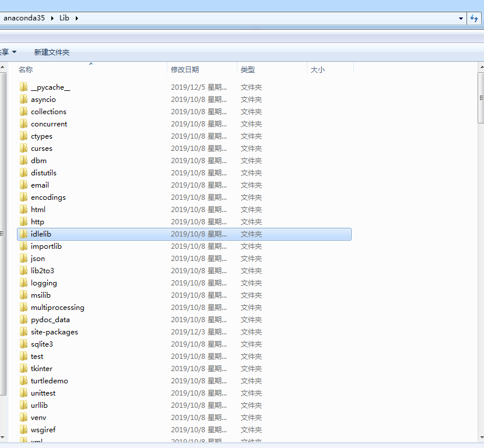Expand the arrow after Lib in path
484x448 pixels.
pos(76,18)
